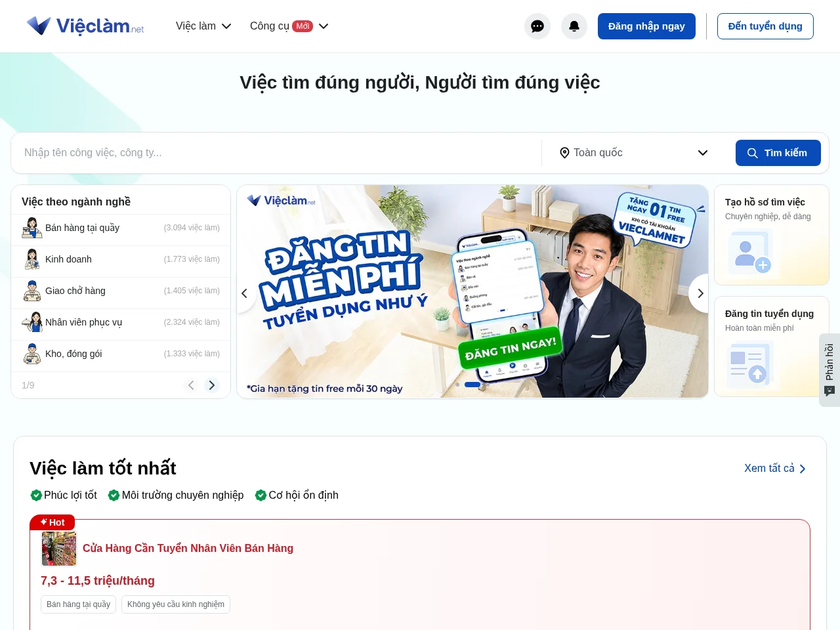Click the Giao chở hàng category icon
The height and width of the screenshot is (630, 840).
coord(32,291)
